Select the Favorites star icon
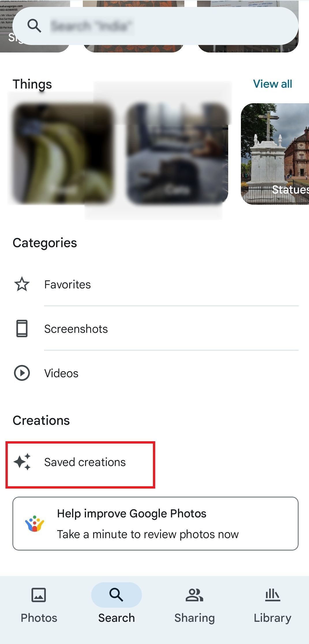Viewport: 309px width, 644px height. coord(22,284)
